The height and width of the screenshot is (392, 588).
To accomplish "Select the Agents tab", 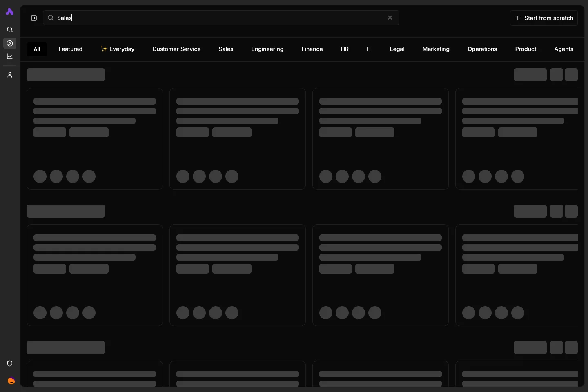I will 563,49.
